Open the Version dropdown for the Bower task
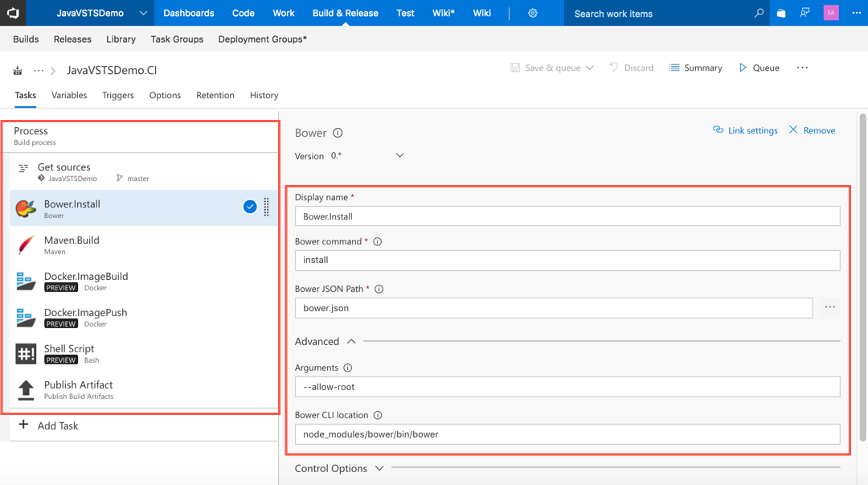Screen dimensions: 868x485 click(x=399, y=155)
